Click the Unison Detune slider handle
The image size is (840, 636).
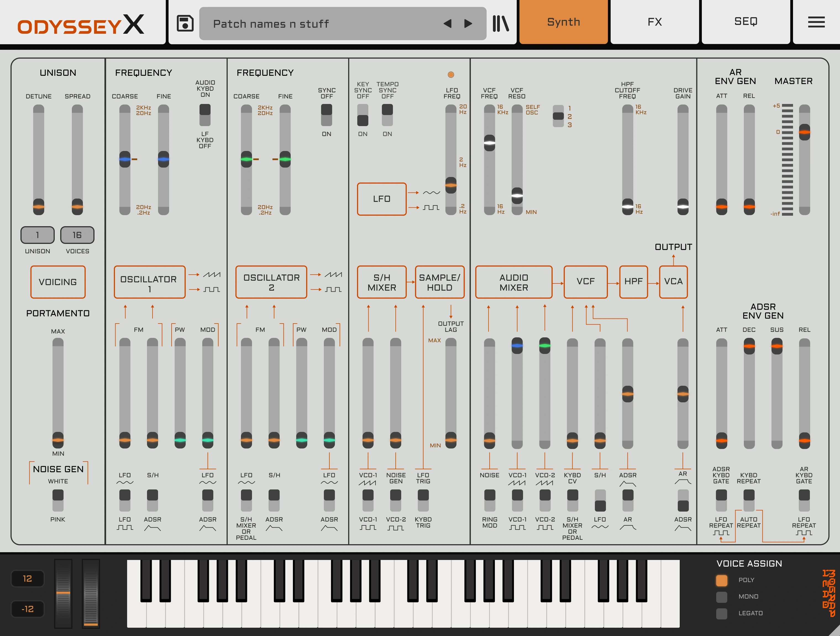click(x=39, y=207)
